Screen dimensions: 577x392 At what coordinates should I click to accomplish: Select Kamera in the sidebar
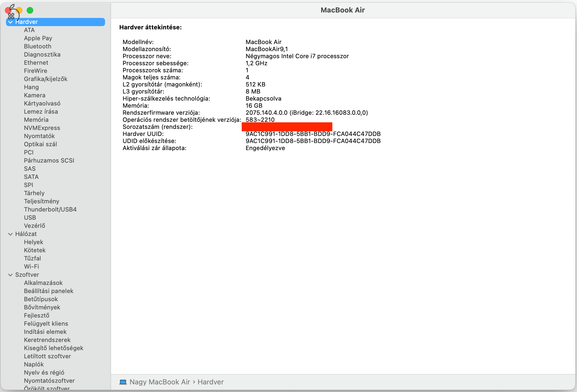35,95
